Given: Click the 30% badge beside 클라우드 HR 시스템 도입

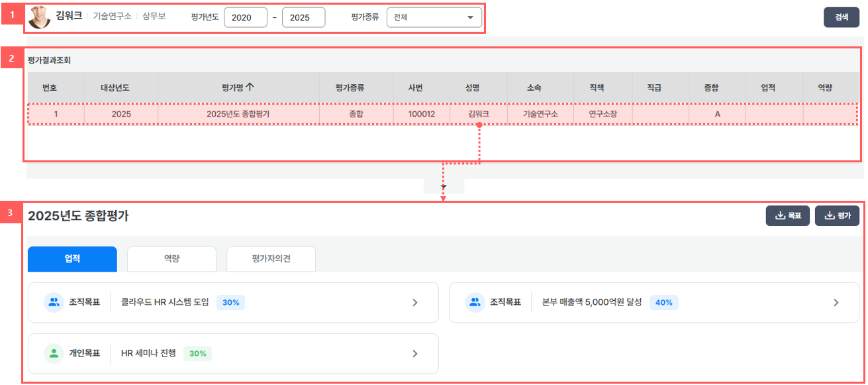Looking at the screenshot, I should [x=231, y=302].
